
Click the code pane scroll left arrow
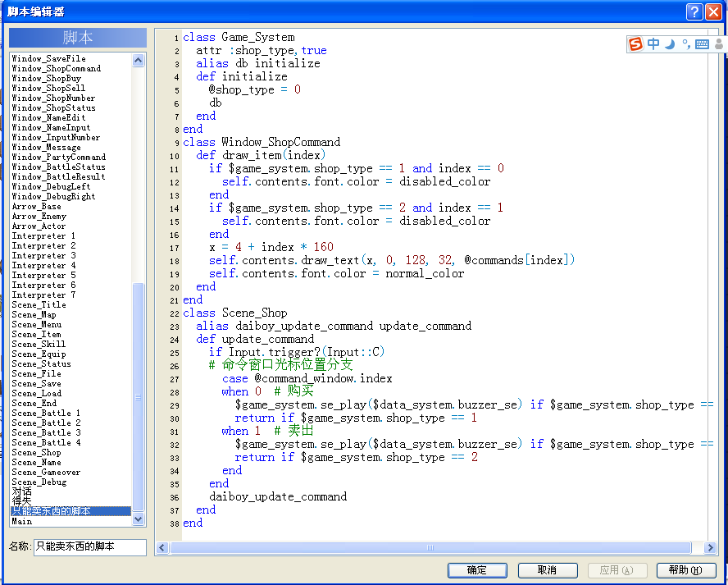click(x=162, y=547)
